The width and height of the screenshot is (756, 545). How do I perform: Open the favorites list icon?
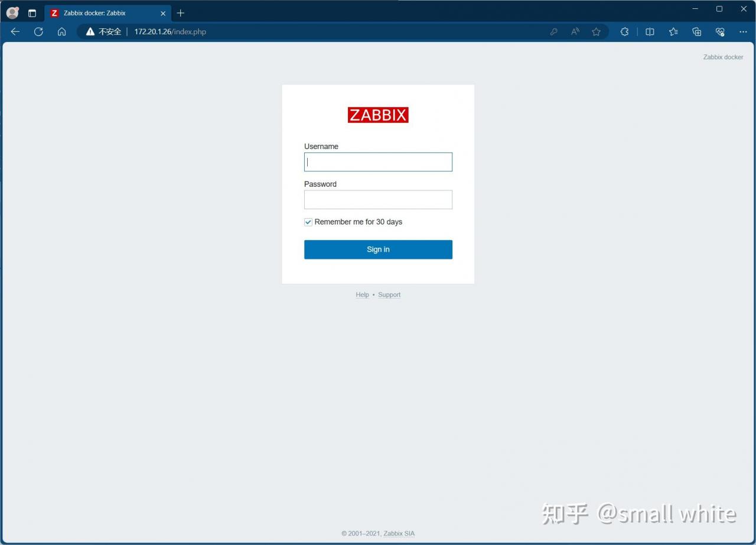(673, 32)
